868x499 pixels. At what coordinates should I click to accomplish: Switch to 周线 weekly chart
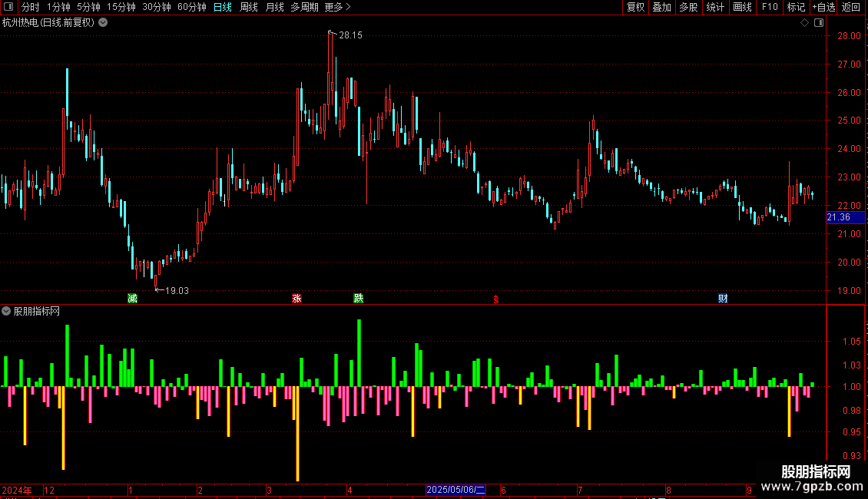pyautogui.click(x=249, y=7)
